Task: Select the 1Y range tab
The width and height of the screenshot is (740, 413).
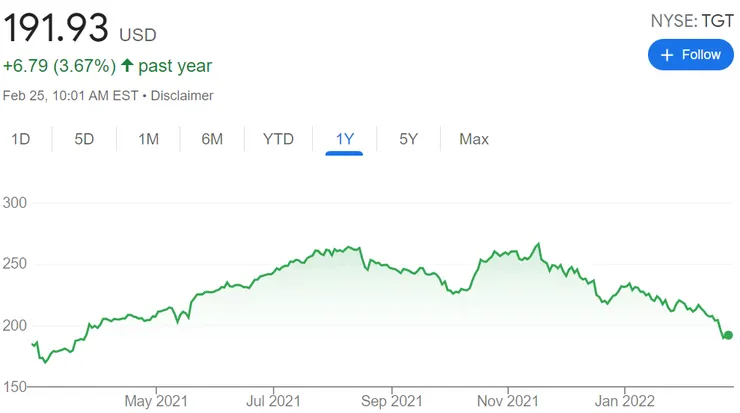Action: (345, 139)
